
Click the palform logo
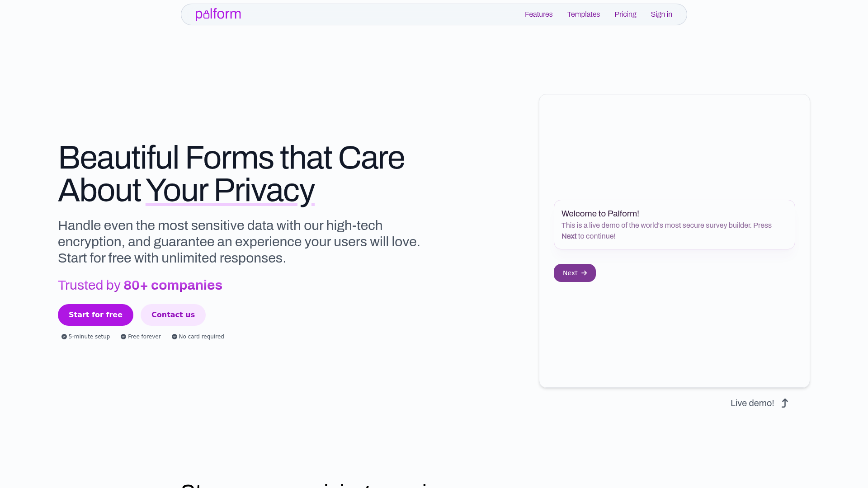(x=218, y=14)
